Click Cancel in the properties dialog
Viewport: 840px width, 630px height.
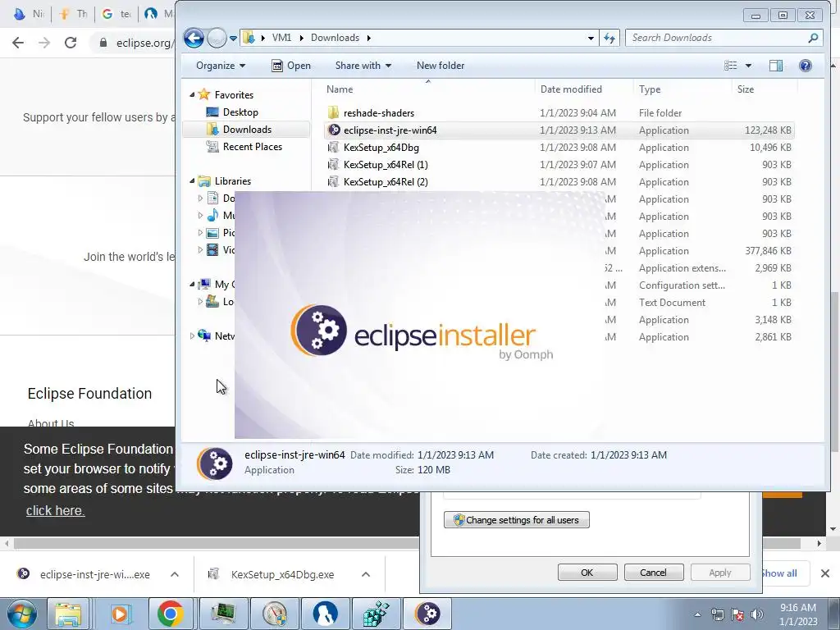[x=654, y=572]
